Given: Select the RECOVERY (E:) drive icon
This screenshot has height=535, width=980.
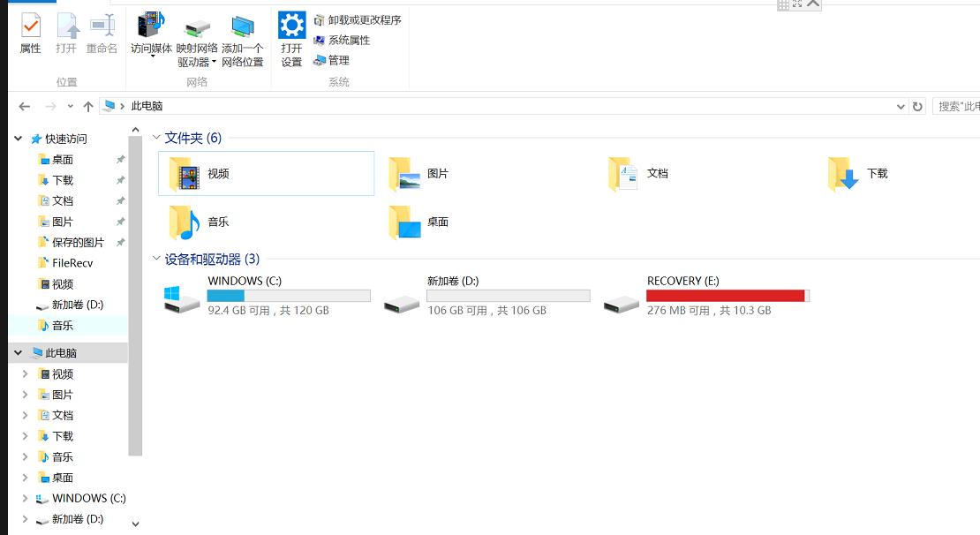Looking at the screenshot, I should pos(622,305).
